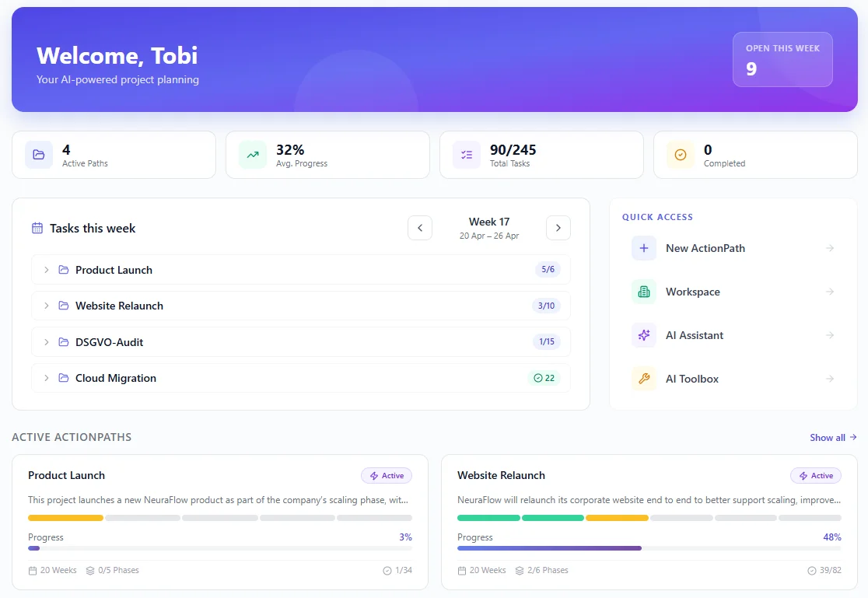Click the Welcome, Tobi heading
Screen dimensions: 868x598
point(117,55)
